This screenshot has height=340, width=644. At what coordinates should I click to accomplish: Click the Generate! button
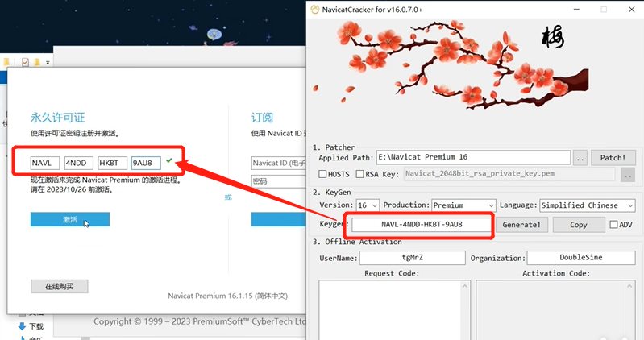point(521,225)
